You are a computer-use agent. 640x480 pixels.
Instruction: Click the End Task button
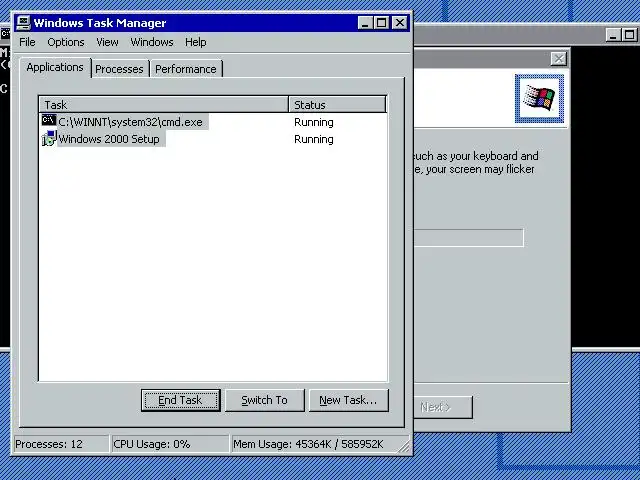tap(180, 400)
